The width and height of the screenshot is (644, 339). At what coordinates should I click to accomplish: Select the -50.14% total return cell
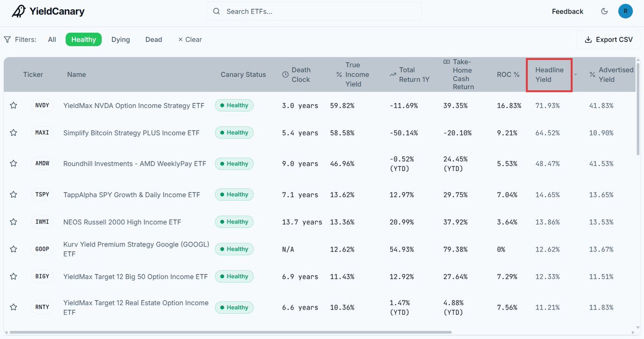click(404, 133)
